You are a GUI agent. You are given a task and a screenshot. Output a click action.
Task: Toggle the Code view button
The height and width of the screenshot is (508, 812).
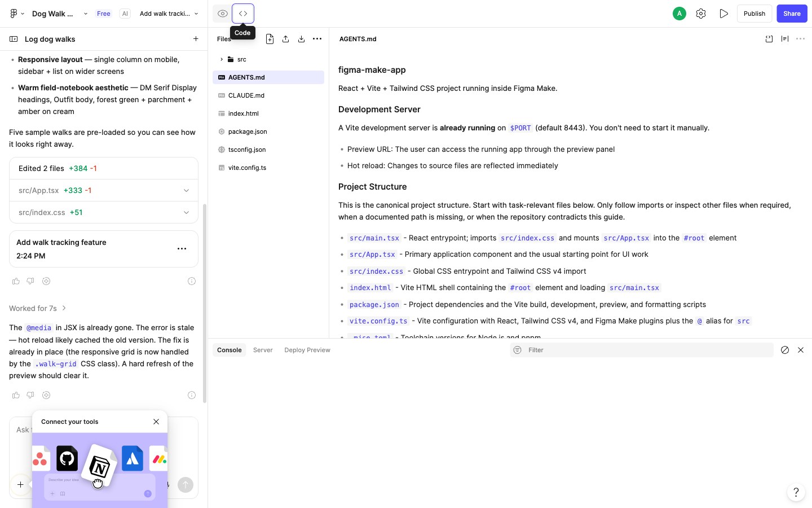point(243,14)
